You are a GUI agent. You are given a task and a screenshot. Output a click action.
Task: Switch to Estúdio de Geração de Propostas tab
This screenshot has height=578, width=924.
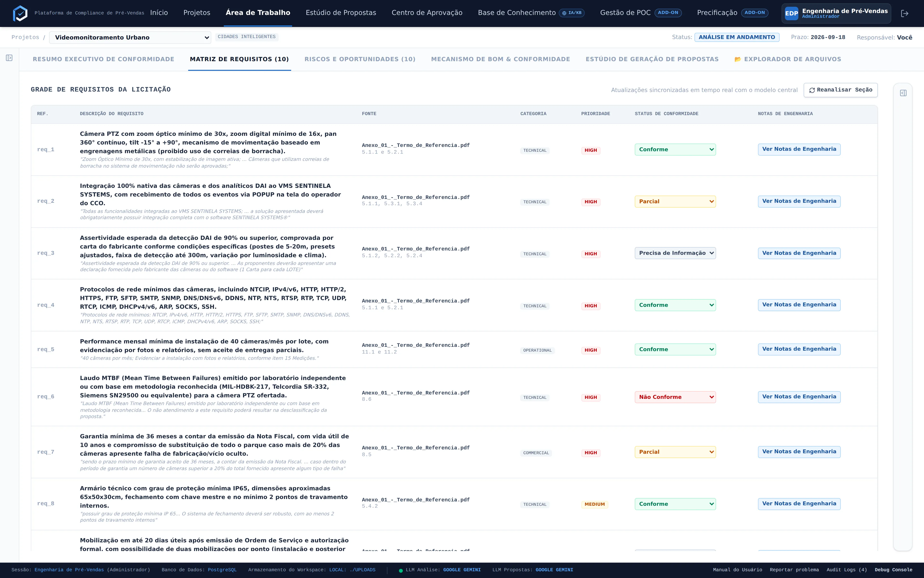tap(652, 59)
